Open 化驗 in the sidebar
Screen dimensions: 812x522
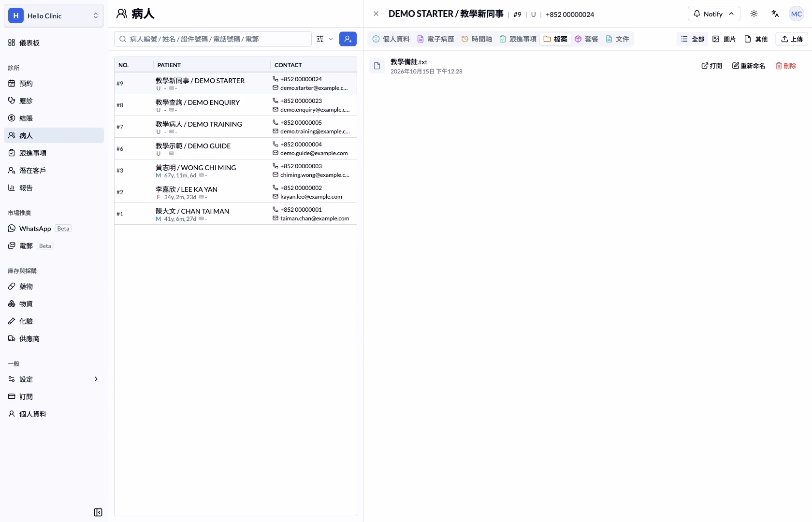coord(54,321)
